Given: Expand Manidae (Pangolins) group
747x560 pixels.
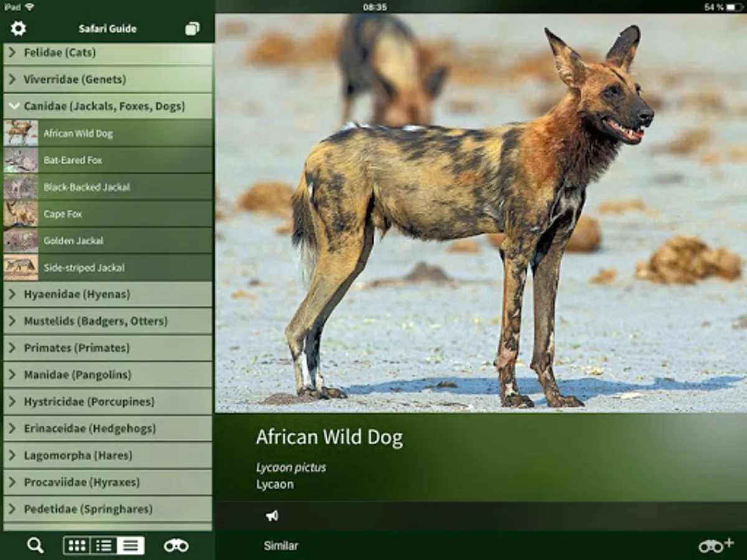Looking at the screenshot, I should click(108, 375).
